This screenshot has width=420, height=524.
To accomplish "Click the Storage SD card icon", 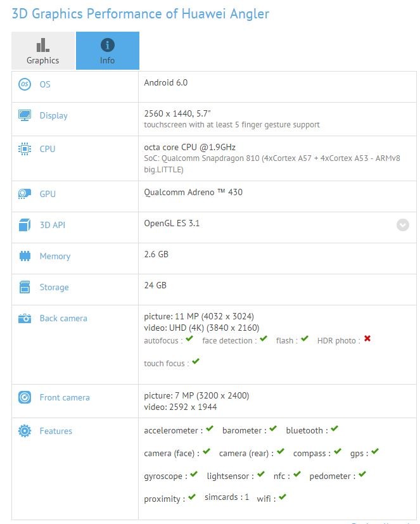I will click(25, 287).
